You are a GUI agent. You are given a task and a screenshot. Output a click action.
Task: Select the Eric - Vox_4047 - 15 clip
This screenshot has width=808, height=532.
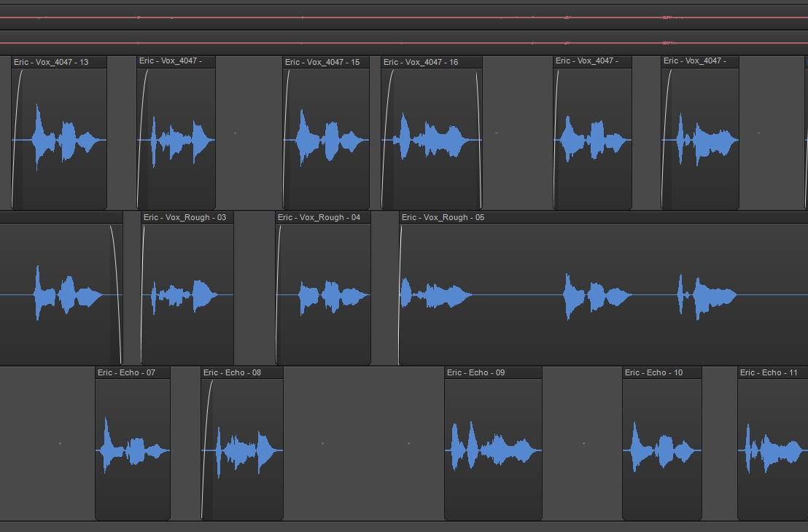tap(326, 133)
